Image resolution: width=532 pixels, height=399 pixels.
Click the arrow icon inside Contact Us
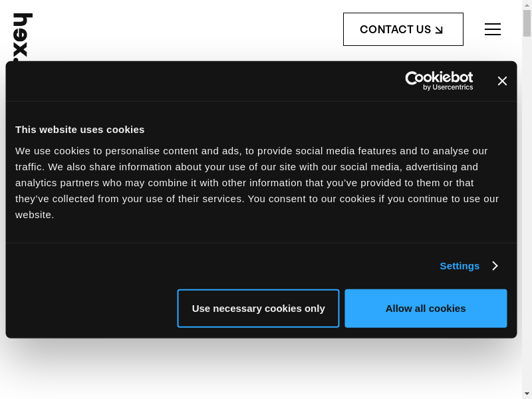(439, 30)
